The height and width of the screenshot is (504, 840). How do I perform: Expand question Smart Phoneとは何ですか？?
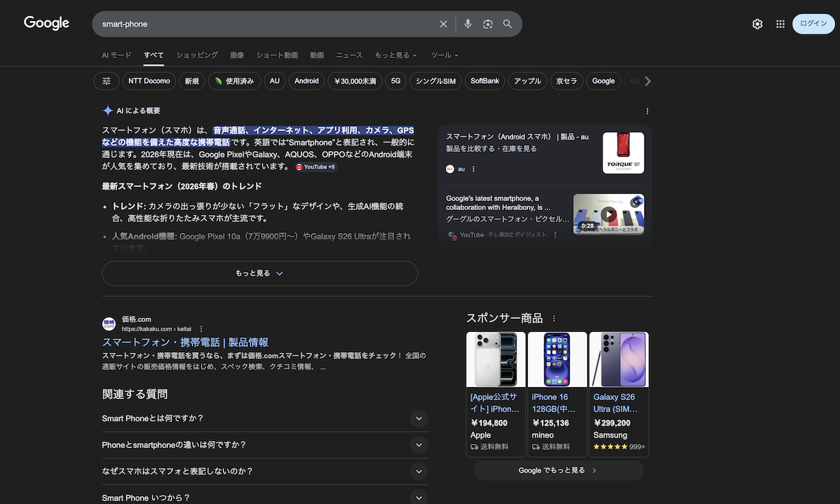click(419, 419)
